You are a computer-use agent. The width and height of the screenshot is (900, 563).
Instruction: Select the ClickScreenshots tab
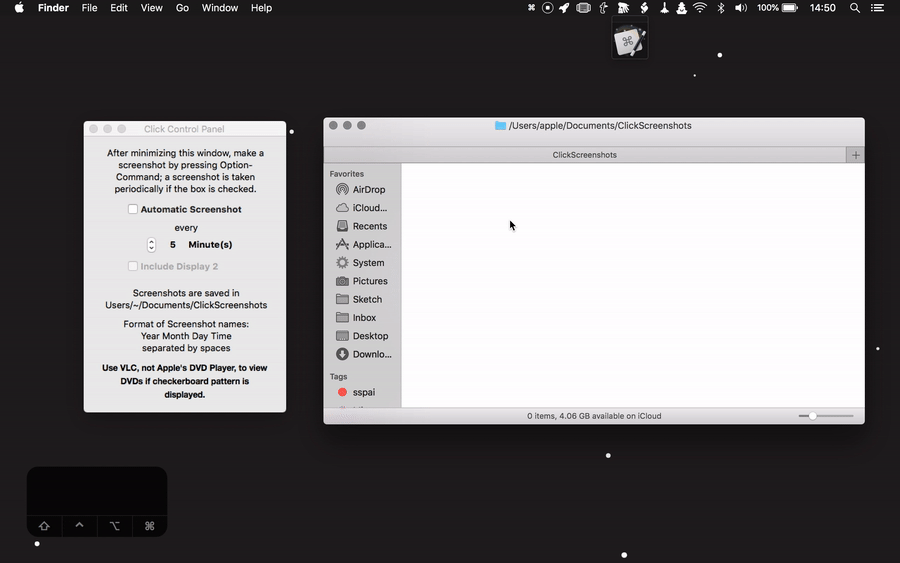click(585, 155)
